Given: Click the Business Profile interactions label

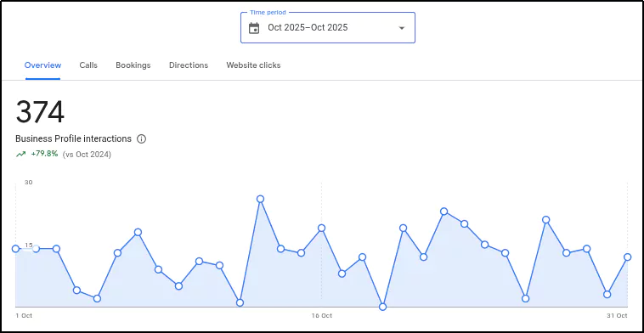Looking at the screenshot, I should [x=74, y=138].
